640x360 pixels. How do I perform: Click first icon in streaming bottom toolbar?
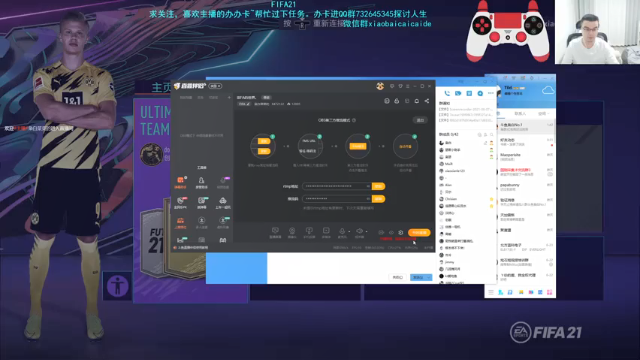[x=275, y=232]
